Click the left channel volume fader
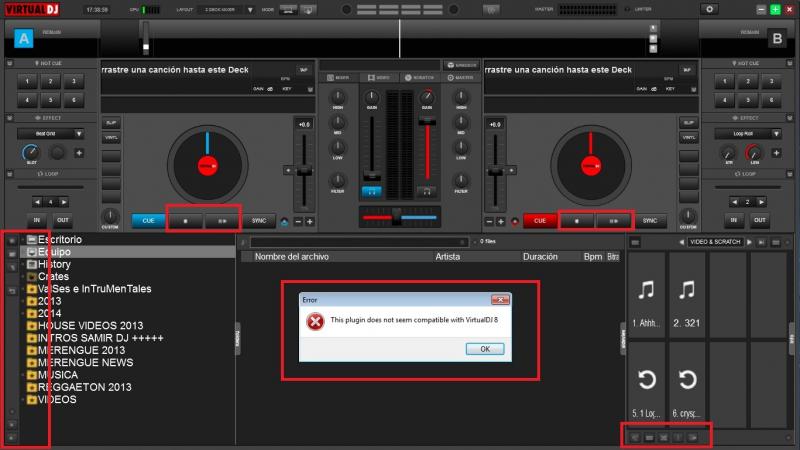800x450 pixels. pos(371,176)
